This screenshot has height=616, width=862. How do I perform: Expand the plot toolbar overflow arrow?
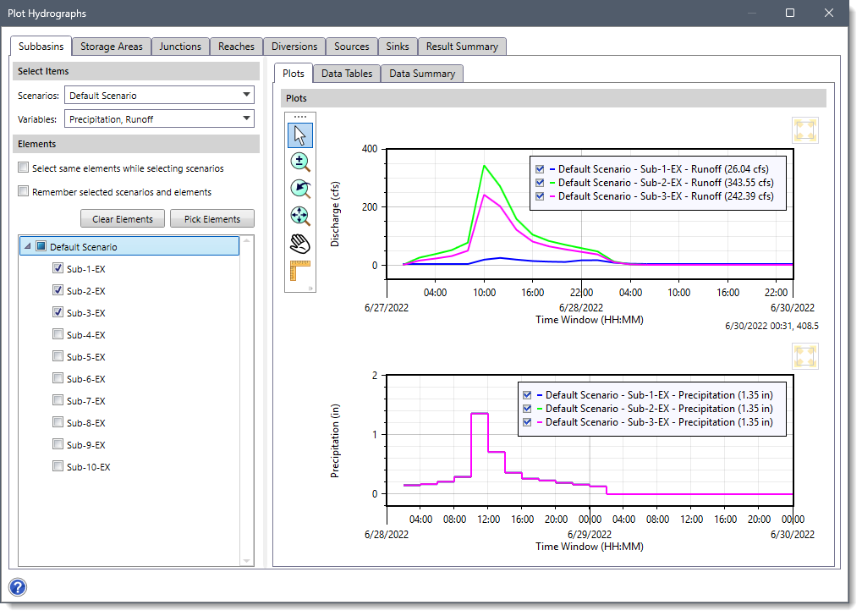[310, 288]
